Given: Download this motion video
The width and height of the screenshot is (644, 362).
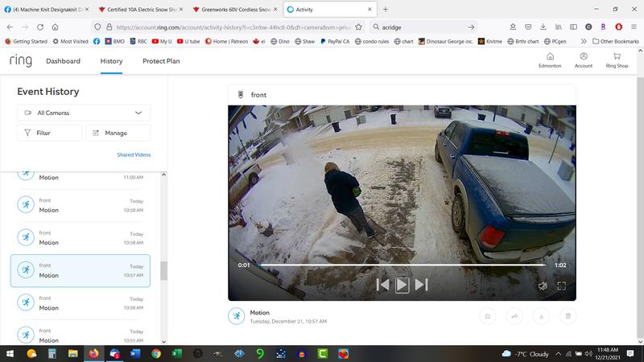Looking at the screenshot, I should 541,316.
